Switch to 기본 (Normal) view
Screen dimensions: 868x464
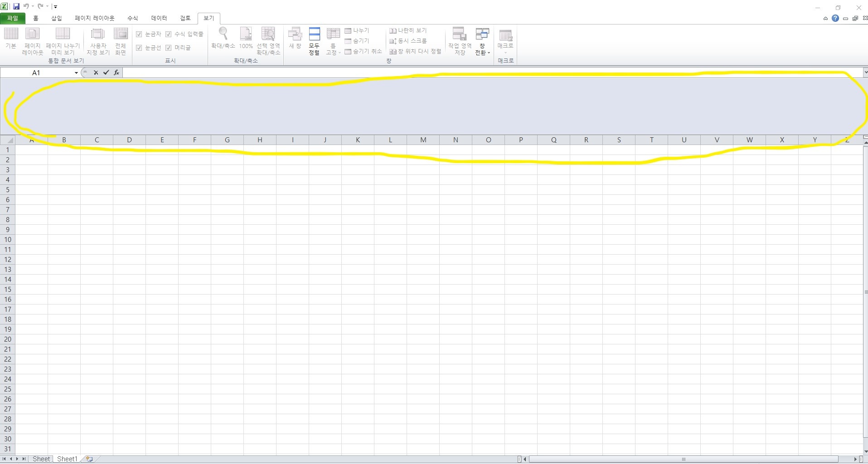pos(11,38)
